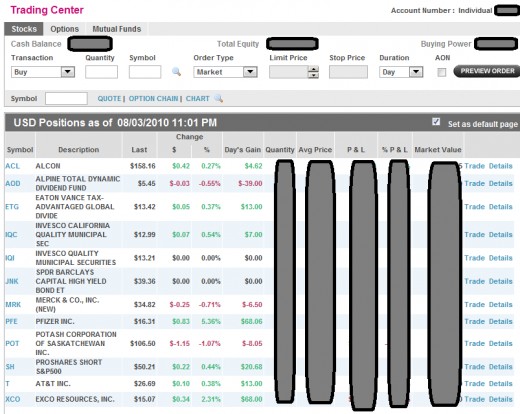Click Trade in the PROSHARES SHORT row
This screenshot has height=414, width=520.
click(x=474, y=367)
